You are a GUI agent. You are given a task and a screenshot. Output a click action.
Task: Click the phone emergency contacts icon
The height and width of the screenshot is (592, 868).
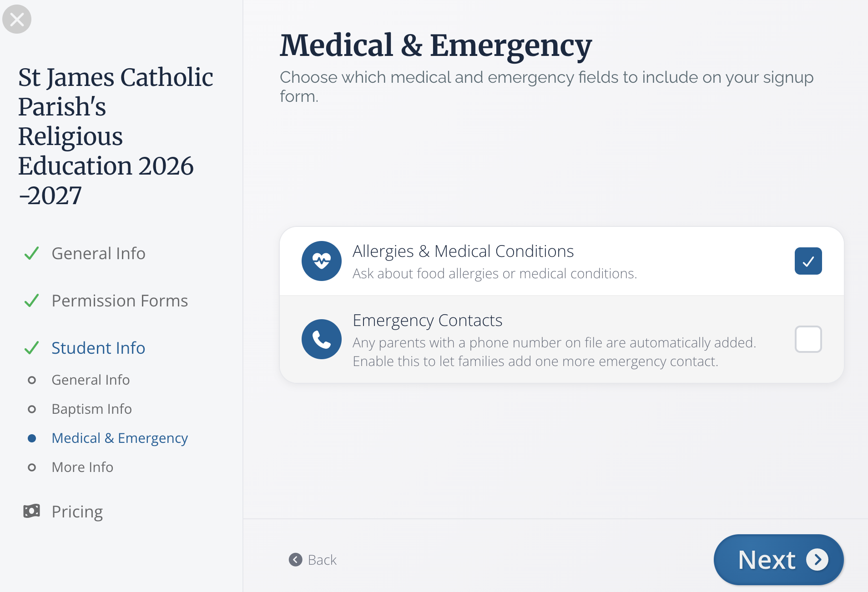(x=322, y=339)
